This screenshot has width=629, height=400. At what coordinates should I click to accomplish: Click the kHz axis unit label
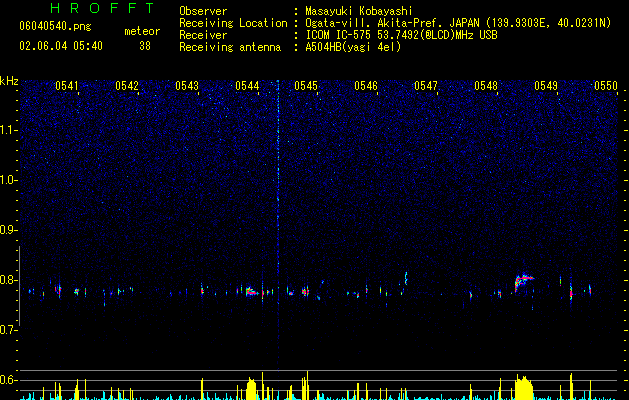9,81
